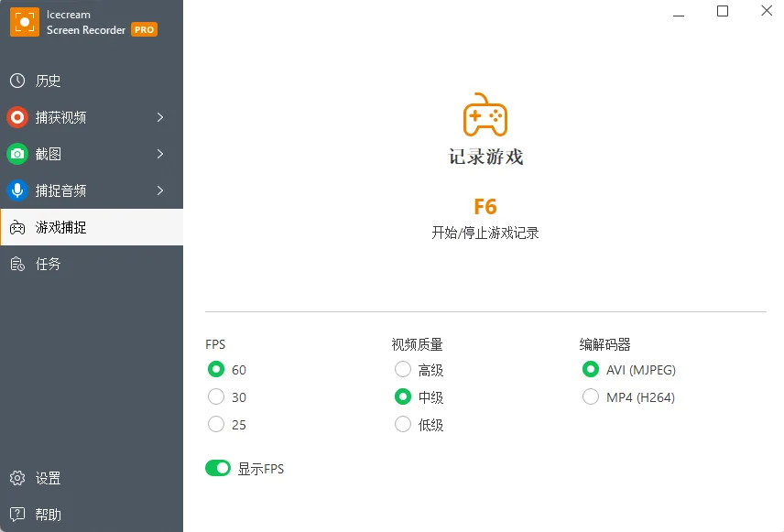Open the 捕捉音频 audio capture item
Screen dimensions: 784x532
(92, 190)
